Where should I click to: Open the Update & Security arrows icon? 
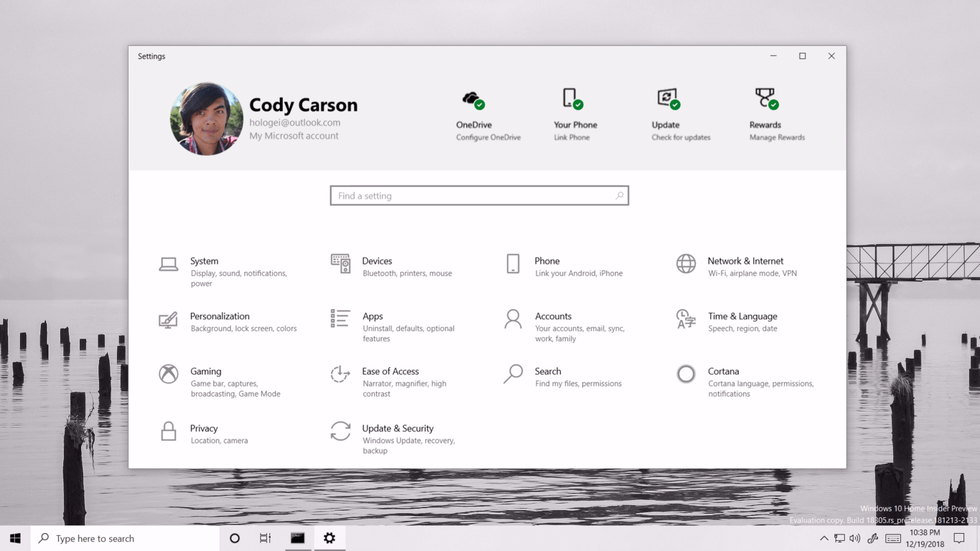pos(340,431)
